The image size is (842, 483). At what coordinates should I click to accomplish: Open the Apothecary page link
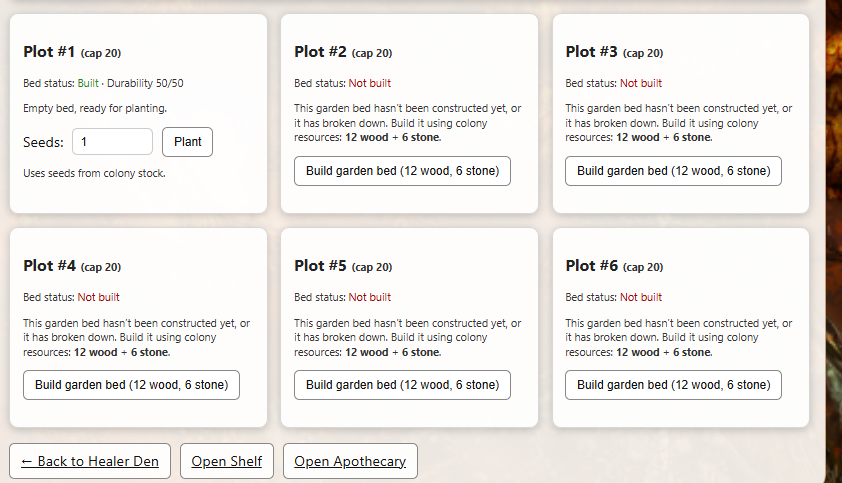tap(350, 461)
